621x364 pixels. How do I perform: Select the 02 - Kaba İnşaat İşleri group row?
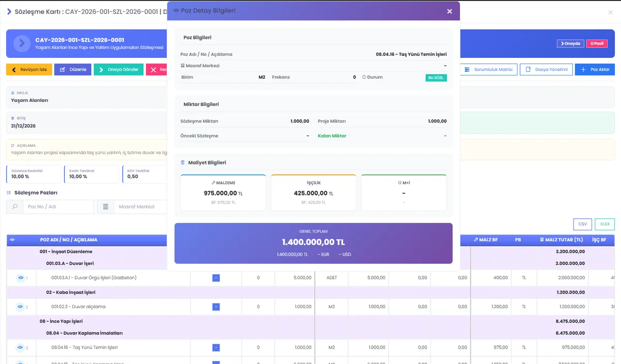pos(310,293)
